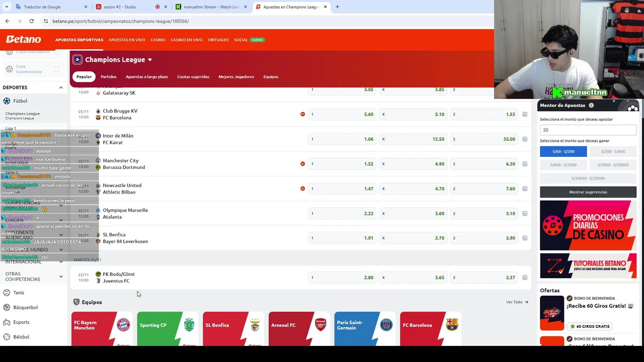Open stats icon for Manchester City row
This screenshot has height=362, width=644.
525,164
